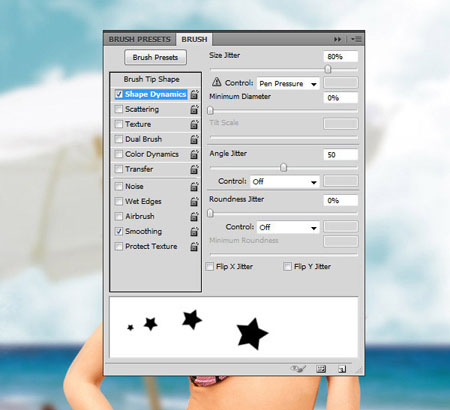Enable the Protect Texture checkbox

(x=119, y=247)
